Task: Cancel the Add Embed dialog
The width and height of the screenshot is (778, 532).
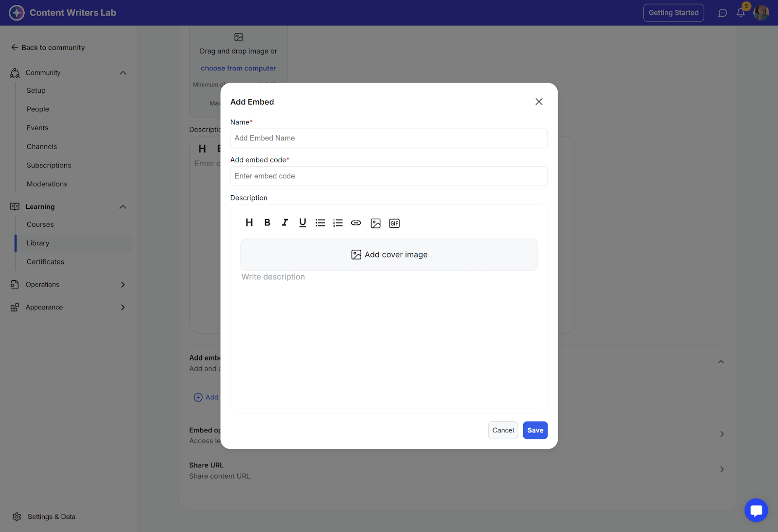Action: pos(503,430)
